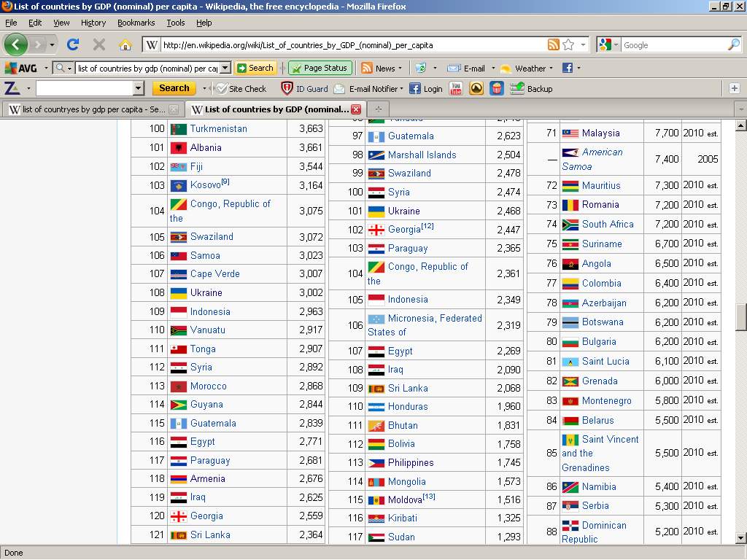The image size is (747, 560).
Task: Click the ID Guard shield icon
Action: (x=287, y=88)
